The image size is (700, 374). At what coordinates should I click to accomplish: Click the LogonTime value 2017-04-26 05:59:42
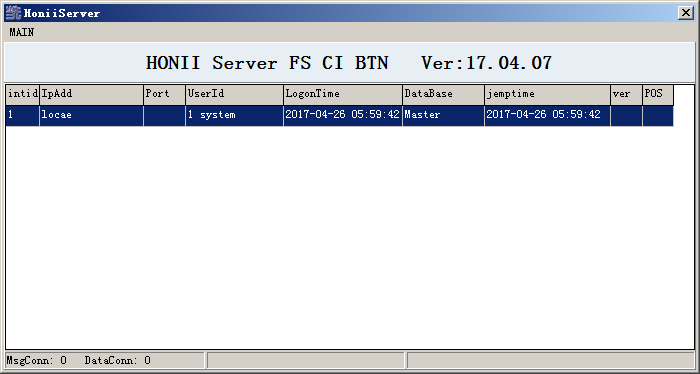click(x=343, y=115)
